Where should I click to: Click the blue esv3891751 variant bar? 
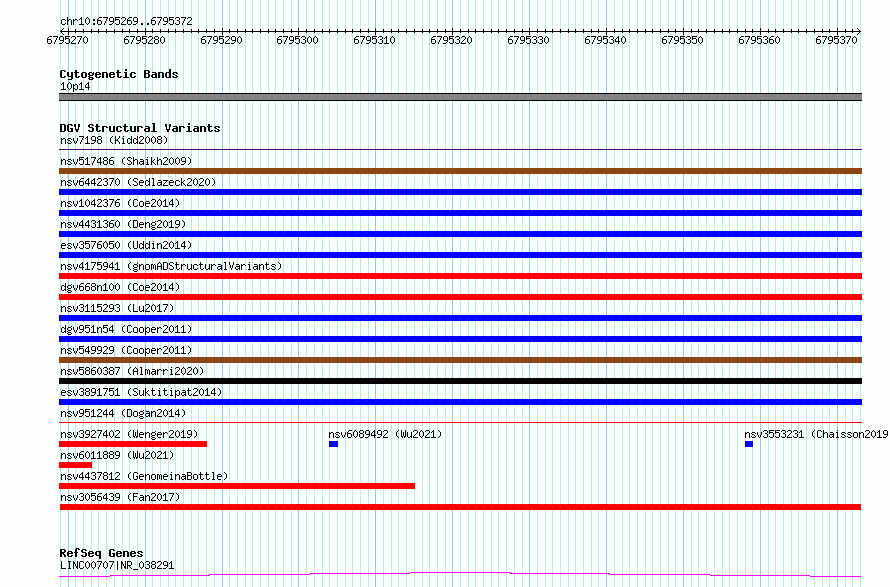pos(460,402)
